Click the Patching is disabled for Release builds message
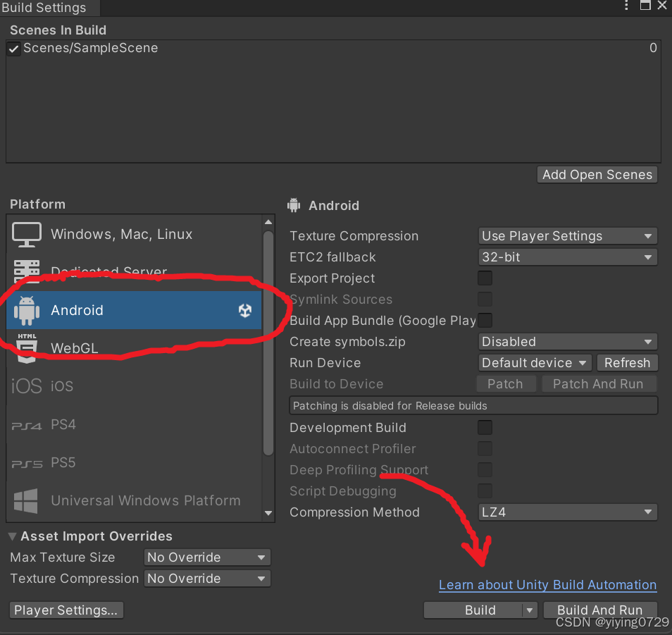This screenshot has width=672, height=635. pos(473,406)
